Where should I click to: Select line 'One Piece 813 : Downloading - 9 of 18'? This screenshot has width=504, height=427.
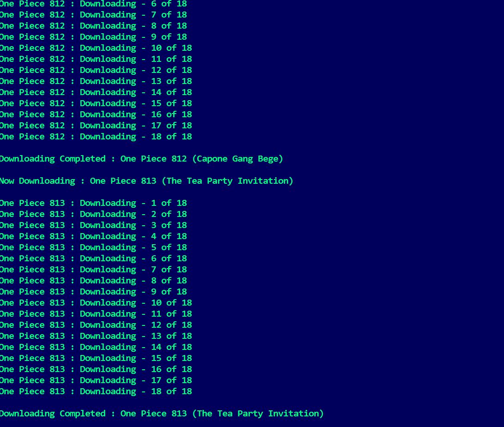click(93, 292)
